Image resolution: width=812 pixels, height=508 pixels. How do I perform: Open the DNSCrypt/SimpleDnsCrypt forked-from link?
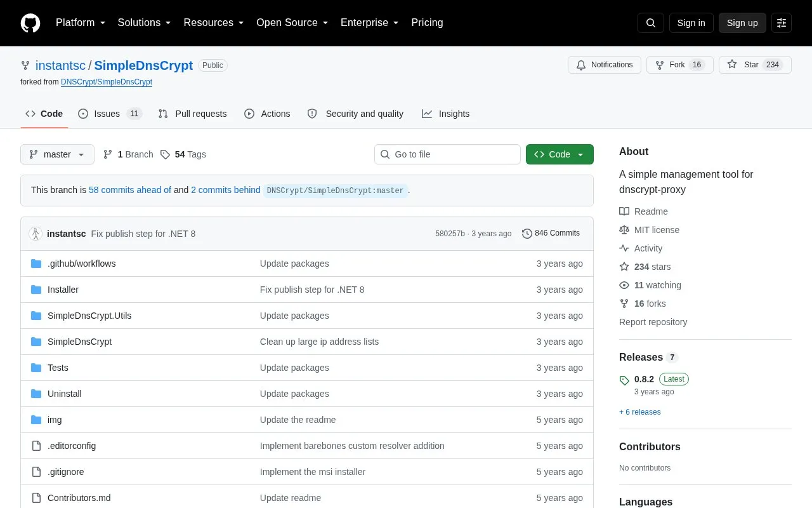pyautogui.click(x=107, y=82)
